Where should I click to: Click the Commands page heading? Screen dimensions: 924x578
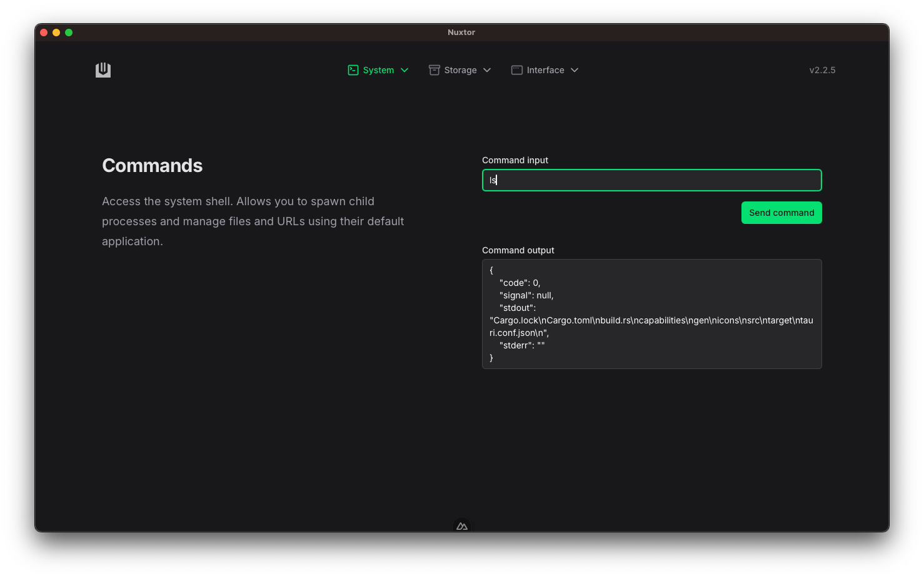coord(153,166)
